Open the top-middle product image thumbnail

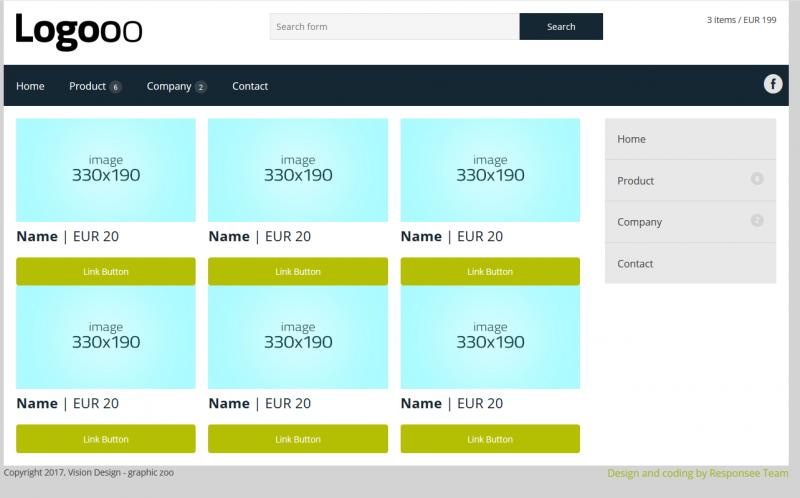(x=298, y=169)
